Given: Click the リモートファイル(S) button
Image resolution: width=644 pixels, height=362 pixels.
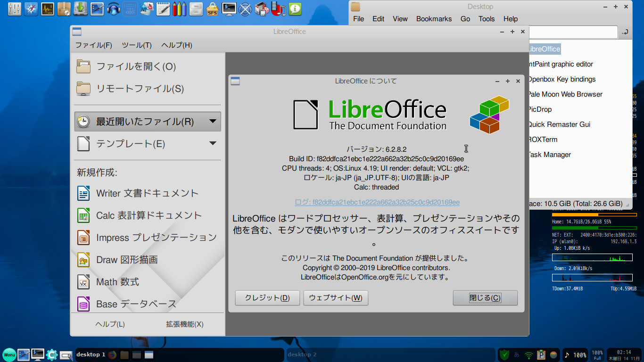Looking at the screenshot, I should [148, 89].
